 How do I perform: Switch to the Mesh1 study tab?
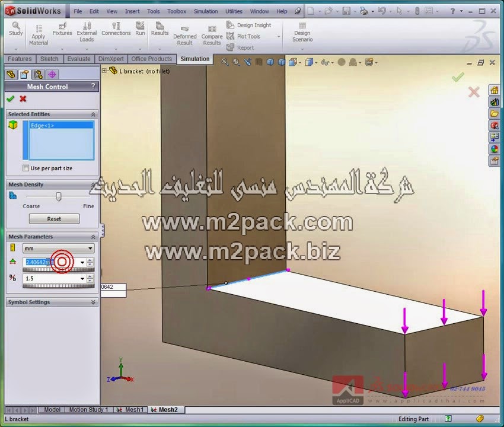pos(130,410)
